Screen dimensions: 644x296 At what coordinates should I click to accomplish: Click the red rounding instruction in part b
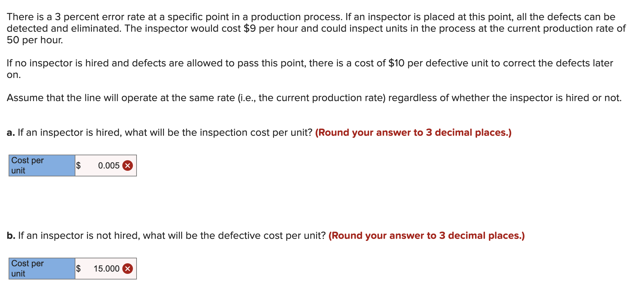tap(426, 235)
